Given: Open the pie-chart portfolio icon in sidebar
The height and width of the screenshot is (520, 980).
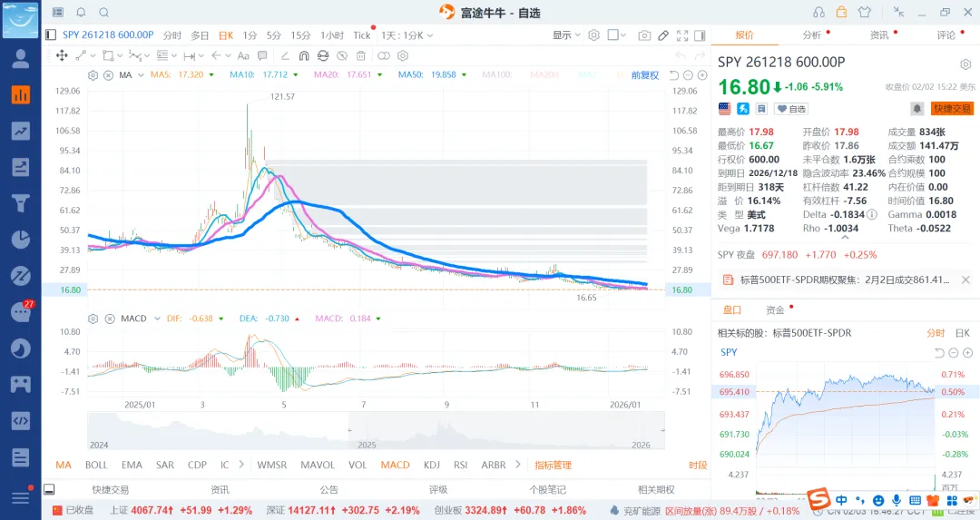Looking at the screenshot, I should [x=21, y=240].
